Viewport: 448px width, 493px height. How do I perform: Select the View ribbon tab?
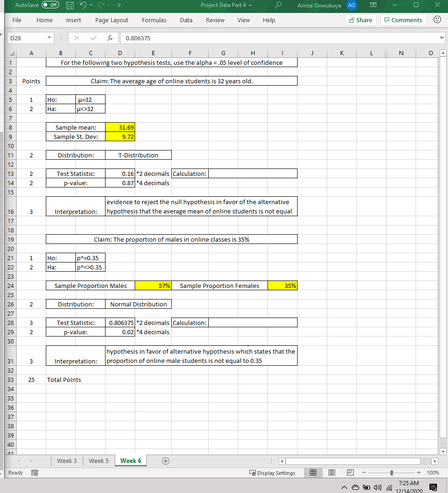click(x=243, y=20)
